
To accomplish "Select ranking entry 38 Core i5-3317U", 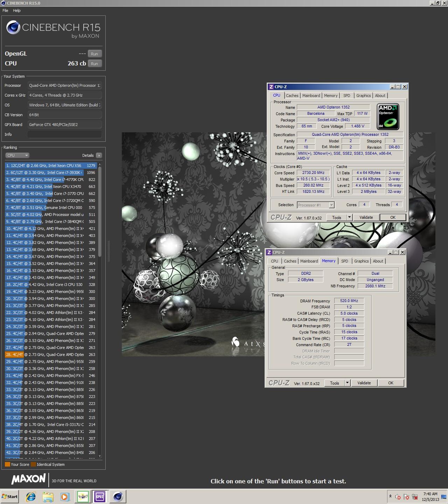I will click(51, 425).
